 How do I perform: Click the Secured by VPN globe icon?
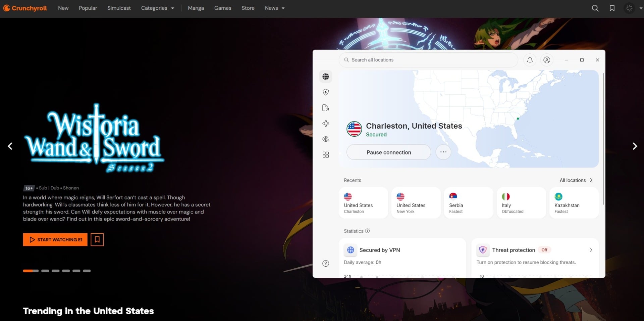click(x=351, y=250)
